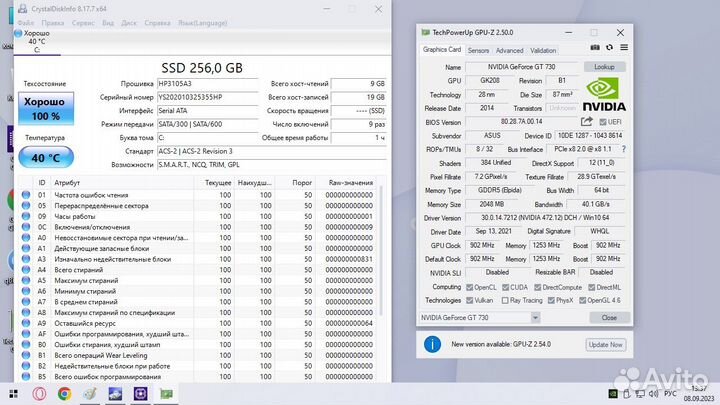720x405 pixels.
Task: Click the Driver Version value field
Action: click(545, 218)
